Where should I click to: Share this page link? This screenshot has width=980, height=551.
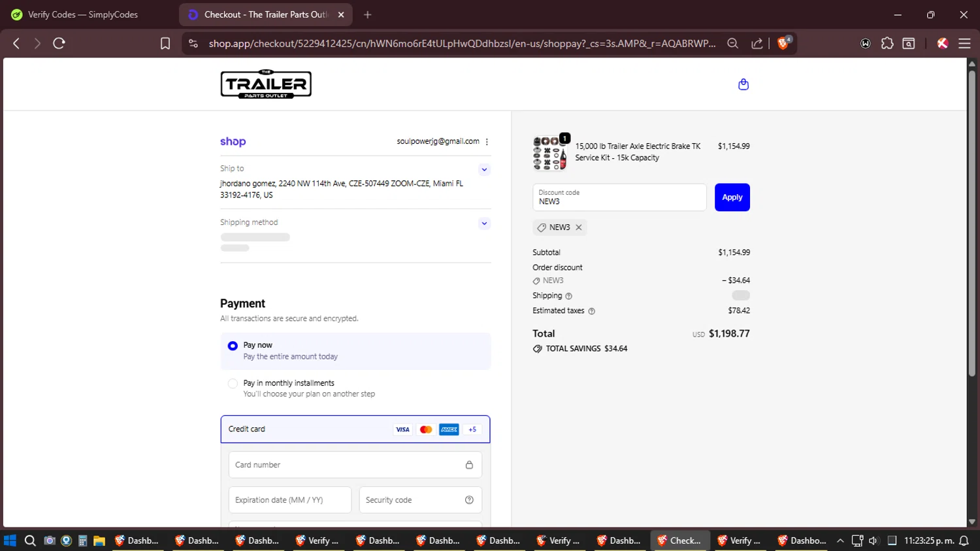[x=757, y=43]
